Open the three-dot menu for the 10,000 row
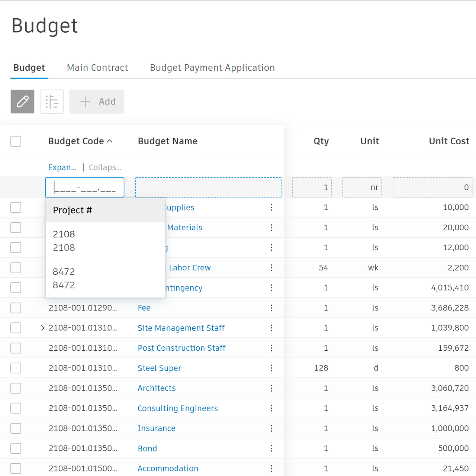This screenshot has height=476, width=476. pos(271,208)
